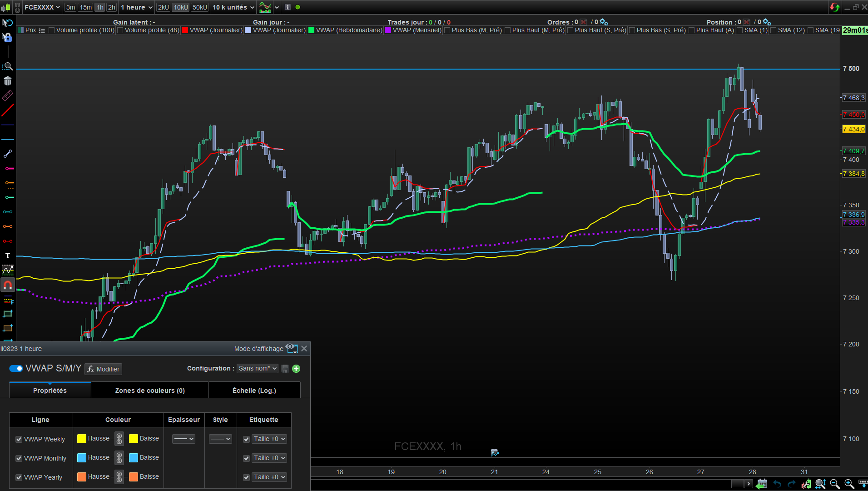Image resolution: width=868 pixels, height=491 pixels.
Task: Toggle the VWAP S/M/Y indicator switch
Action: tap(16, 369)
